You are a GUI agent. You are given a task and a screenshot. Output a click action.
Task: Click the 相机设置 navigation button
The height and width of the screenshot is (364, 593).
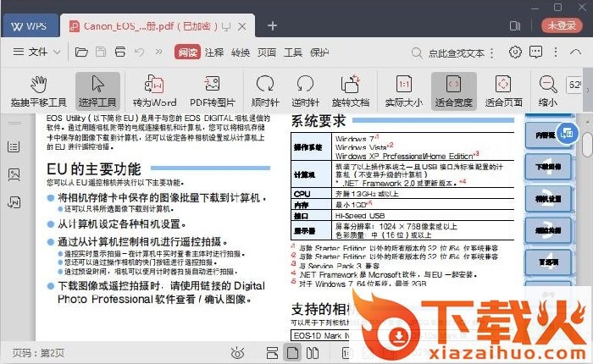tap(548, 199)
